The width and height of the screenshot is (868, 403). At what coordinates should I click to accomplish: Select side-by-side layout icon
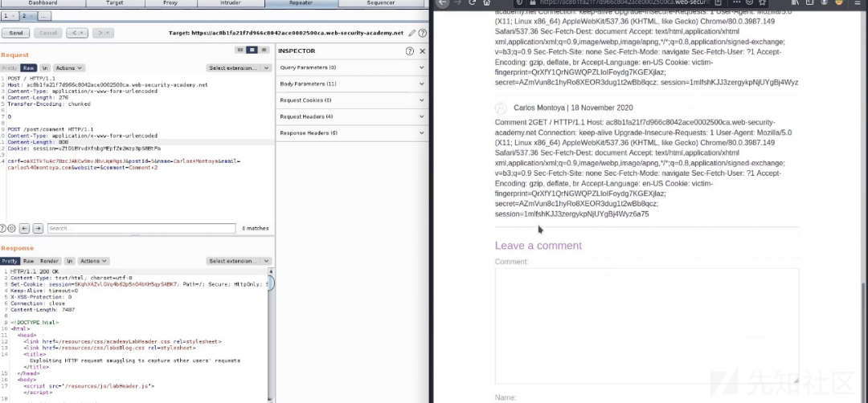240,50
